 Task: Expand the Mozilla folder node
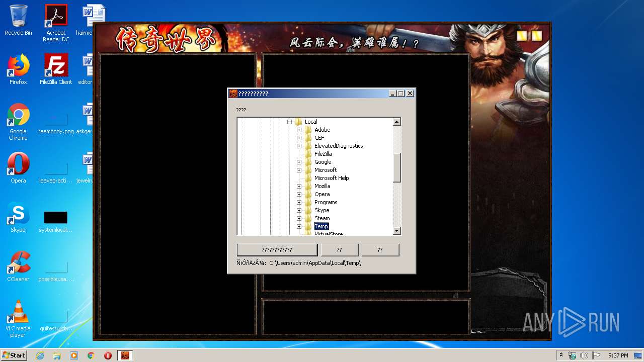(x=299, y=186)
